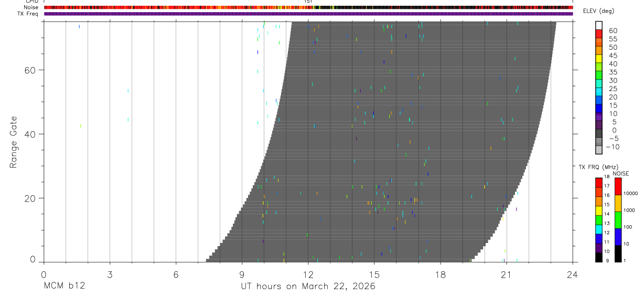Click the '1000' label in NOISE legend
This screenshot has width=644, height=297.
[629, 210]
